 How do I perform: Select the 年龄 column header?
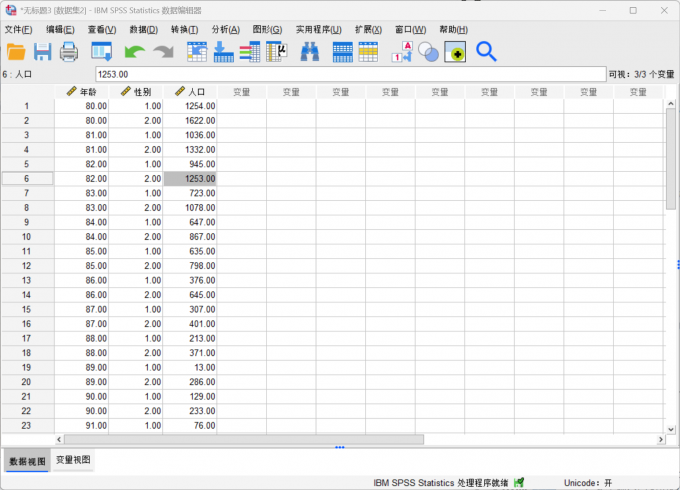click(x=82, y=92)
